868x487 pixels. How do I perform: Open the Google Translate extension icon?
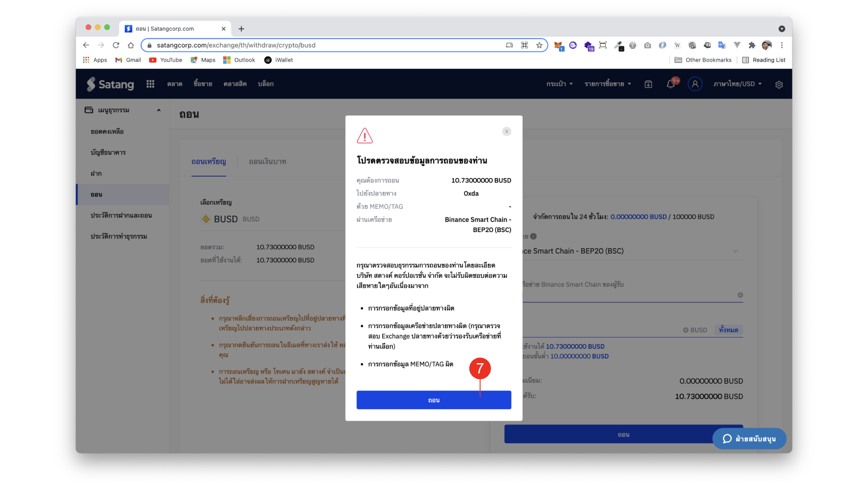(x=722, y=45)
